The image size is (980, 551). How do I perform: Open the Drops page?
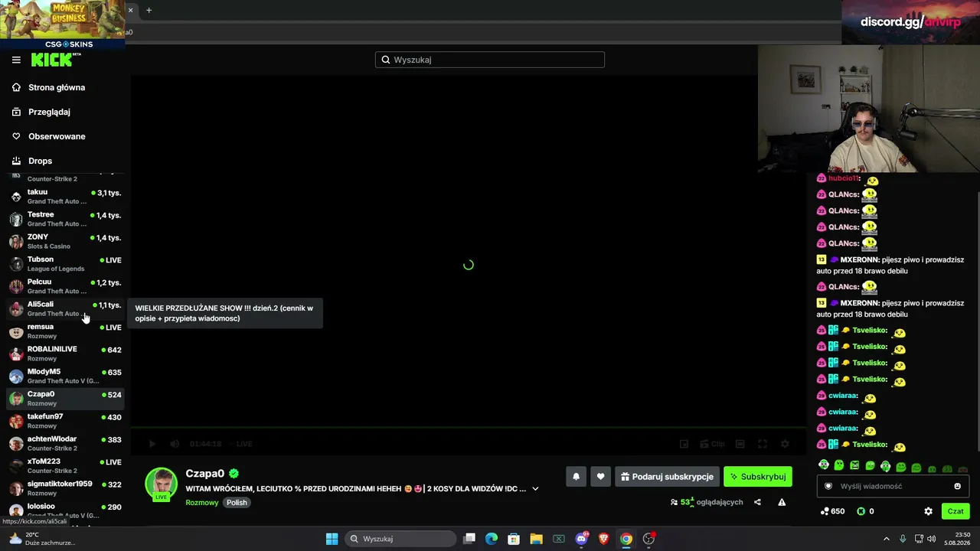pyautogui.click(x=40, y=161)
